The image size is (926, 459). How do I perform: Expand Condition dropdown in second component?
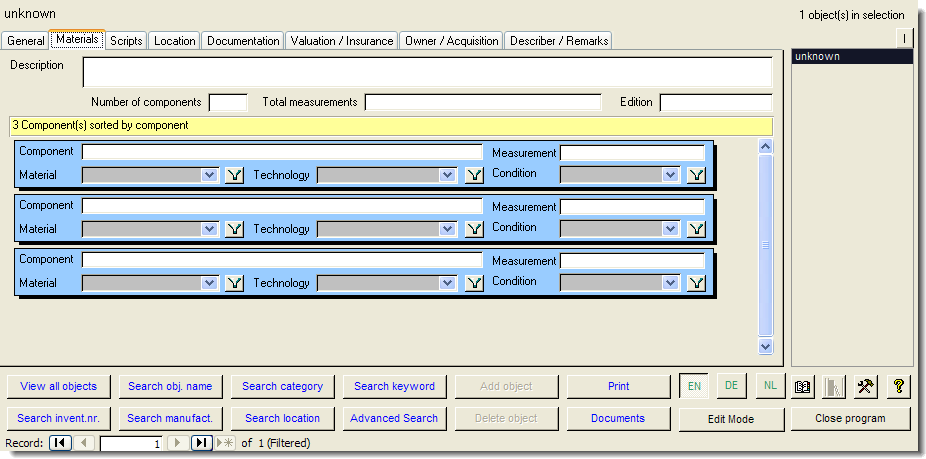click(x=671, y=229)
